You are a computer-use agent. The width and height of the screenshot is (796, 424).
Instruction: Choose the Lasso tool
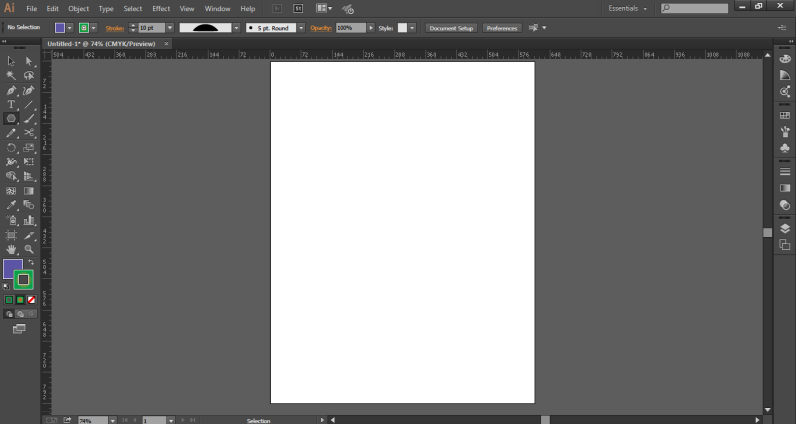click(x=29, y=76)
